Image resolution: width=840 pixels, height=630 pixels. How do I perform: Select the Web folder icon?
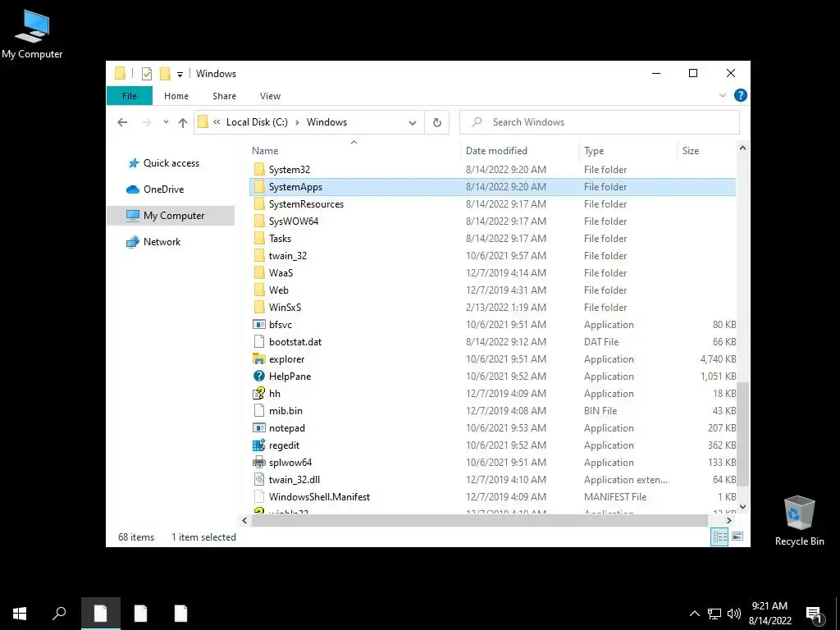point(258,290)
